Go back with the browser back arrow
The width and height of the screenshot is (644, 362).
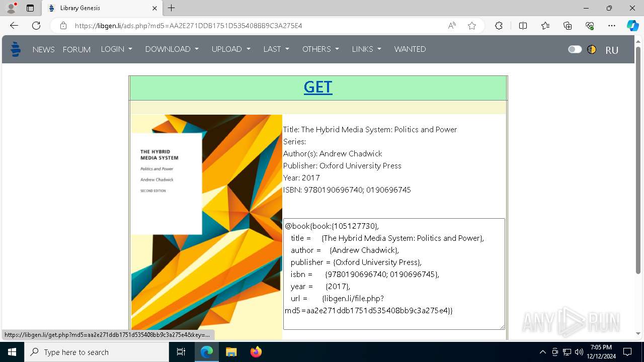pos(14,26)
